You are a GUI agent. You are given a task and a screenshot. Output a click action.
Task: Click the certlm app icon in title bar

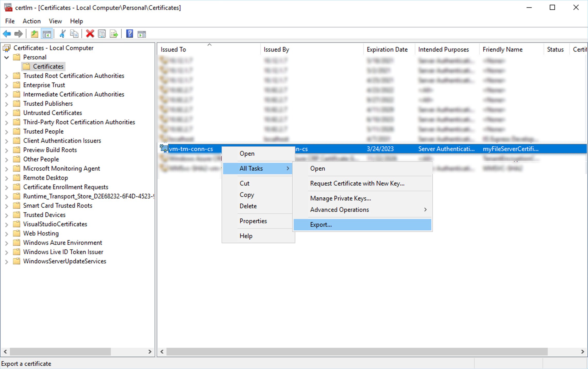[8, 7]
